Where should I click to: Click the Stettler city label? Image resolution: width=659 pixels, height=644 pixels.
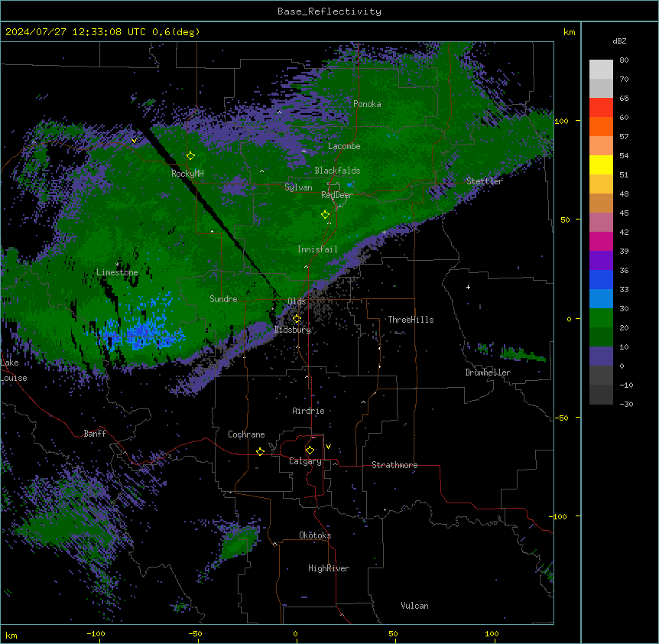click(x=485, y=181)
